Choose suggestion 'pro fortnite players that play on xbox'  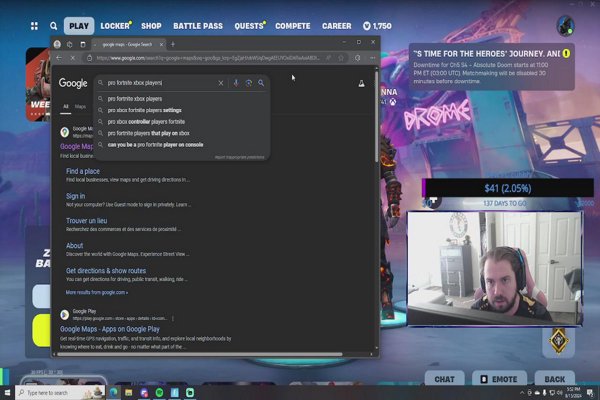(182, 133)
